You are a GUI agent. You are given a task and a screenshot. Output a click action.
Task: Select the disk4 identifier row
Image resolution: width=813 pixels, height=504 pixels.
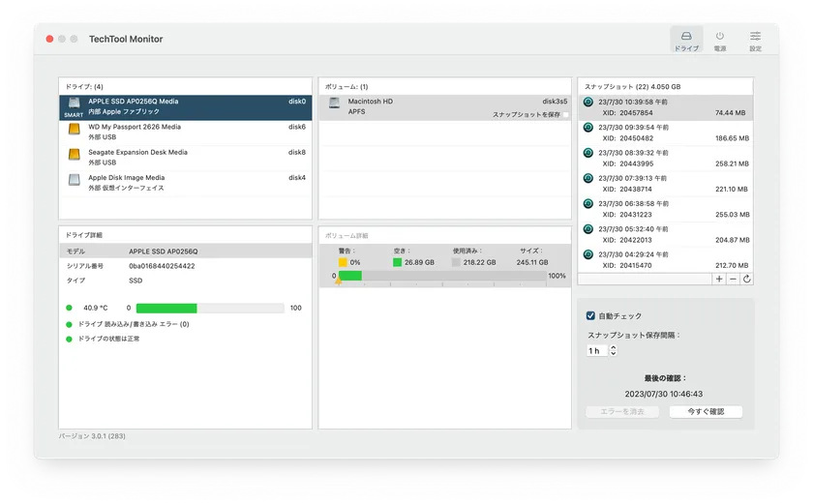(x=185, y=184)
